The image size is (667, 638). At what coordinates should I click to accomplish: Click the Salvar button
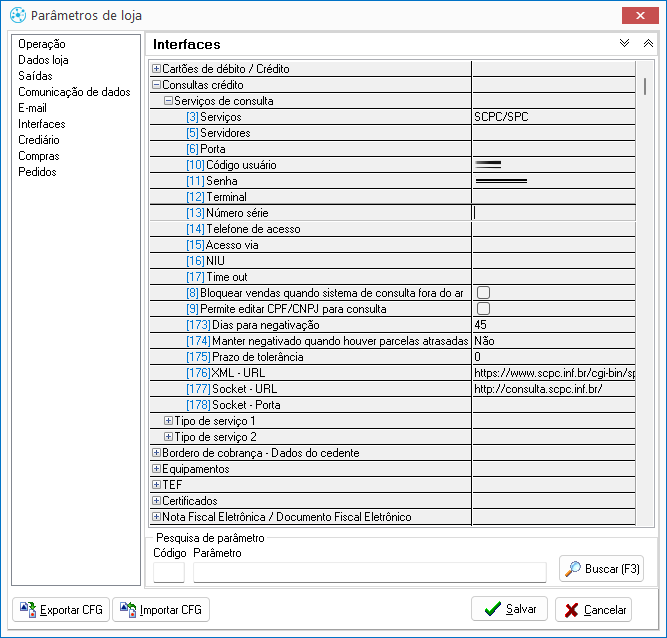pos(509,609)
